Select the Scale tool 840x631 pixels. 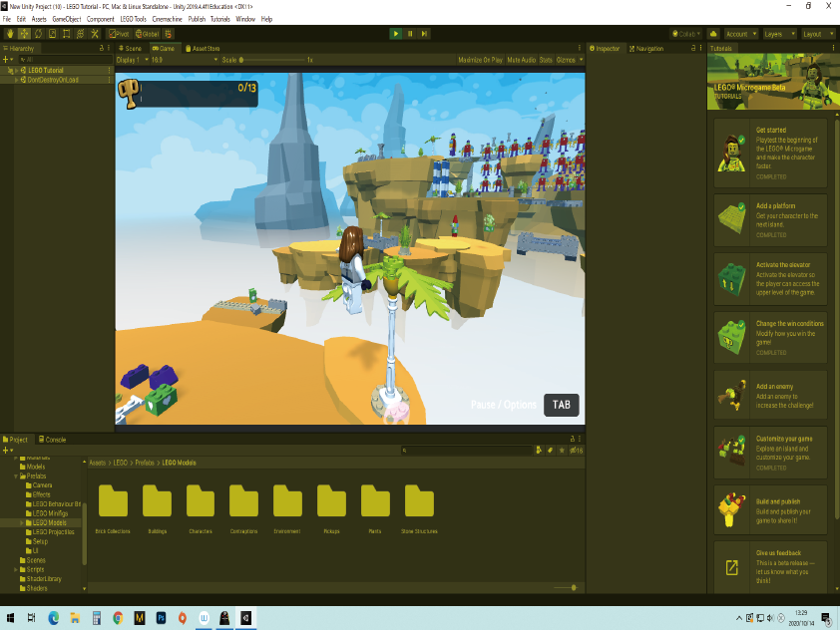tap(52, 34)
